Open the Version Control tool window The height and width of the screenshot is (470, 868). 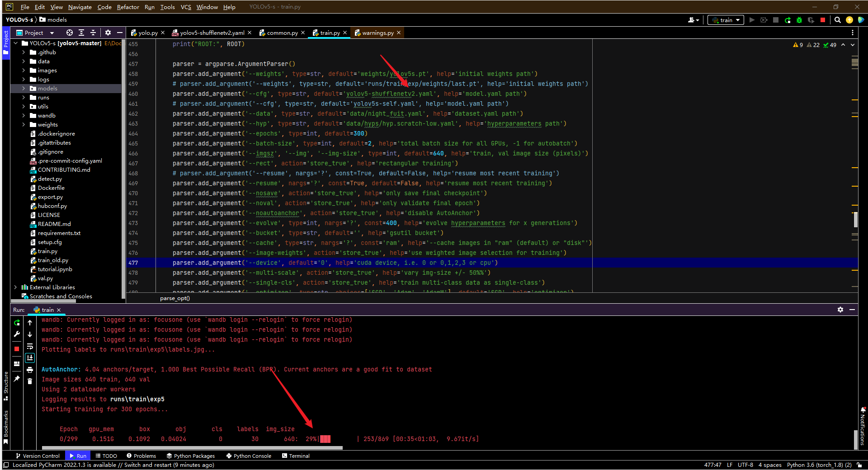[x=38, y=456]
